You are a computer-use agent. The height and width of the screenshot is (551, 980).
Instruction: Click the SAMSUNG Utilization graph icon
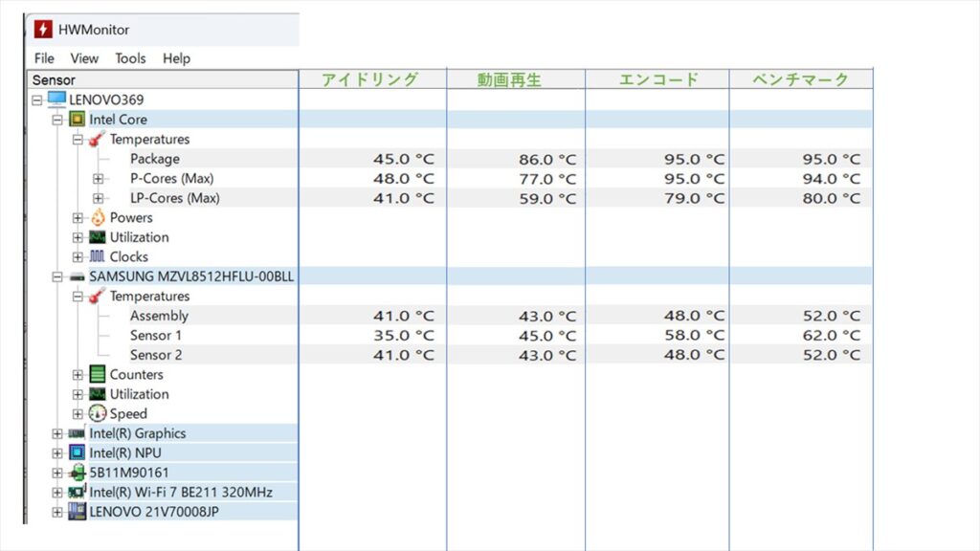click(x=98, y=393)
